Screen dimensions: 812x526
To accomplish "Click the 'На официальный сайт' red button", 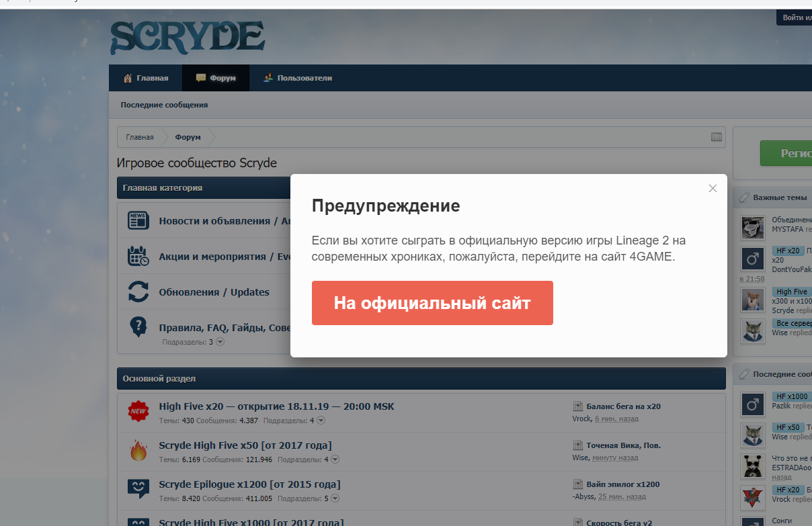I will coord(432,303).
